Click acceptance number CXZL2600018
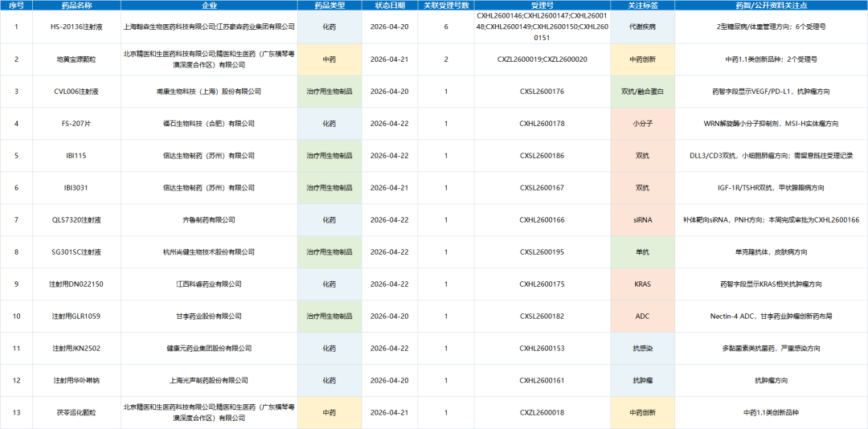Screen dimensions: 868x429 [542, 412]
